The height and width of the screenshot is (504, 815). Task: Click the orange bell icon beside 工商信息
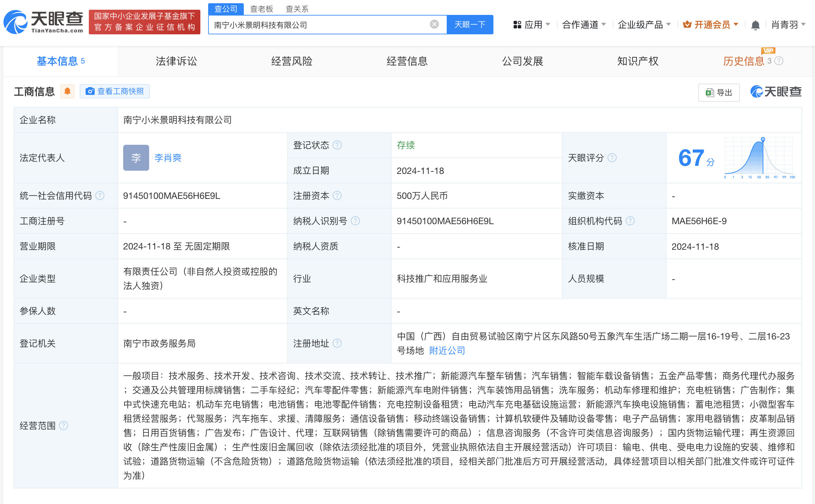click(x=67, y=91)
